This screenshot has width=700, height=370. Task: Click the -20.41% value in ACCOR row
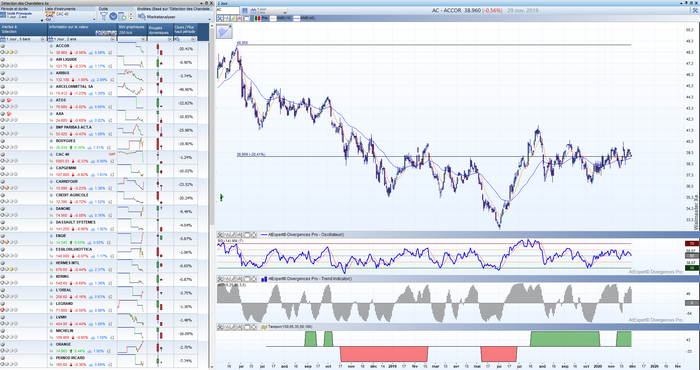click(x=185, y=49)
